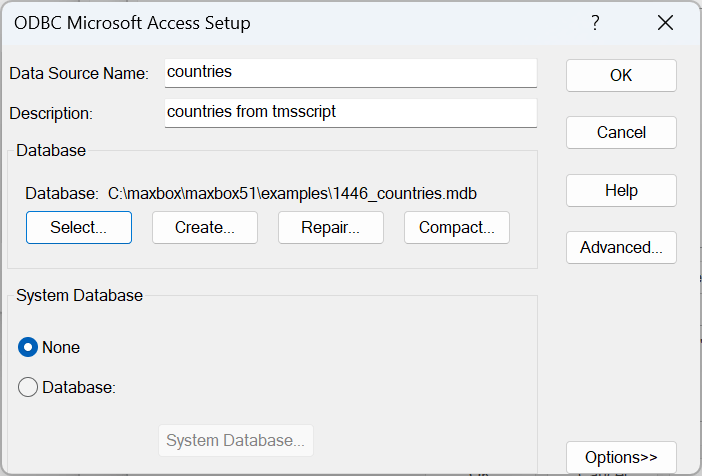Focus the Data Source Name text field

pyautogui.click(x=350, y=72)
